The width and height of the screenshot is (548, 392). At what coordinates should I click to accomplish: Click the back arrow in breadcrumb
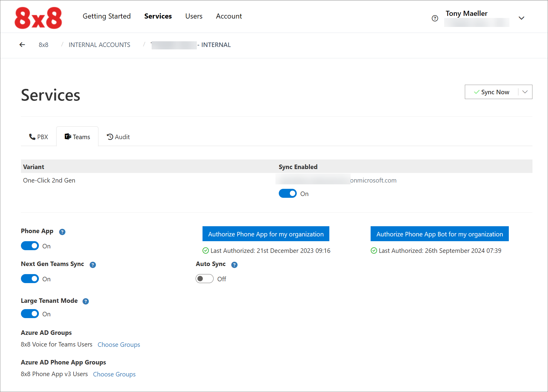coord(22,45)
